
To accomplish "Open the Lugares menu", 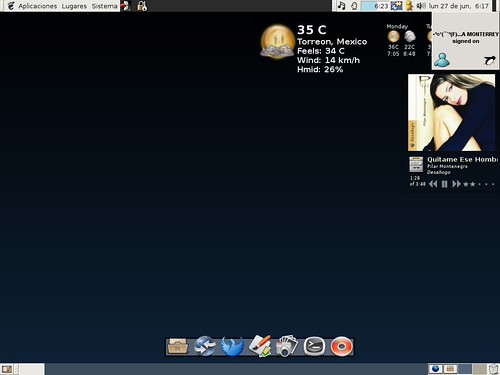I will tap(74, 6).
